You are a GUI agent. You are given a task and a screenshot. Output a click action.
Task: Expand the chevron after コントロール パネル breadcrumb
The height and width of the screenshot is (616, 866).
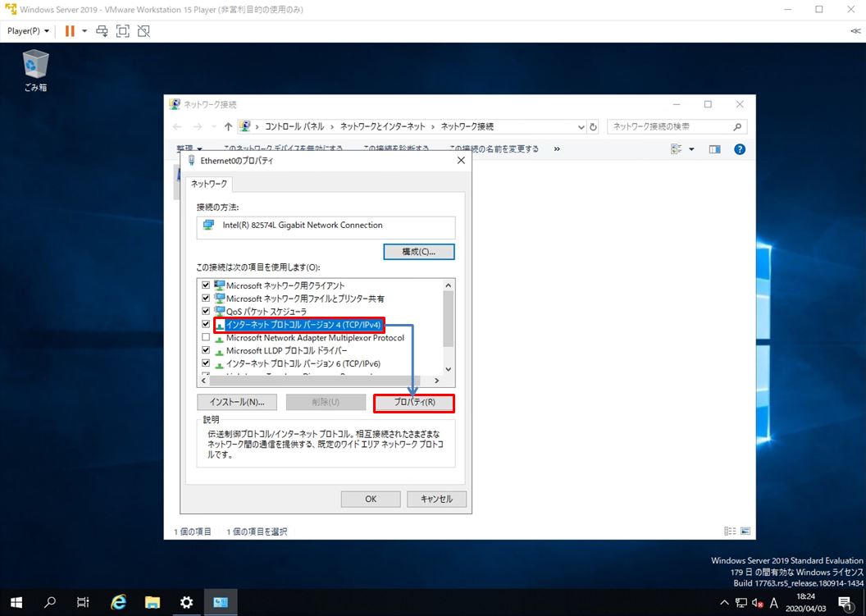(x=332, y=126)
